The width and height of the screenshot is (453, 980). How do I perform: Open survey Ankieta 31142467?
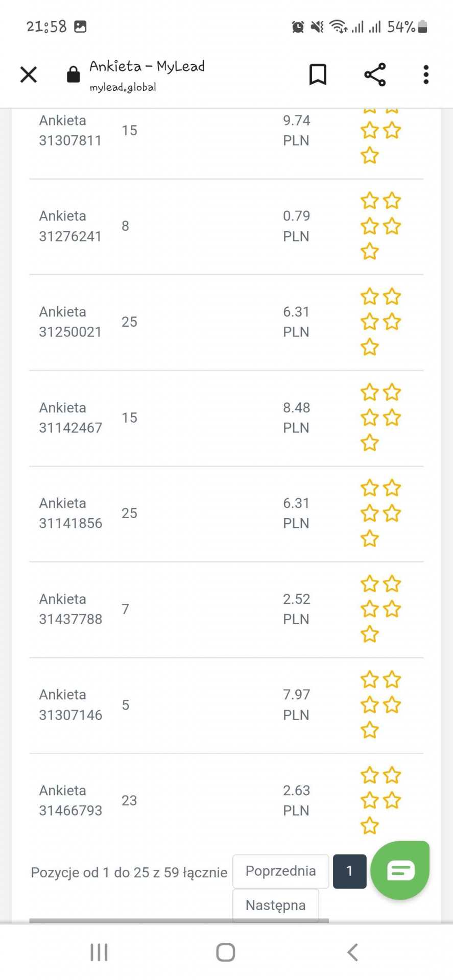click(x=70, y=418)
